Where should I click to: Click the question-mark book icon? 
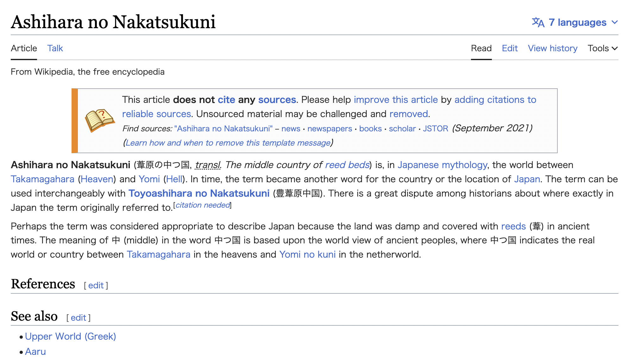(100, 121)
